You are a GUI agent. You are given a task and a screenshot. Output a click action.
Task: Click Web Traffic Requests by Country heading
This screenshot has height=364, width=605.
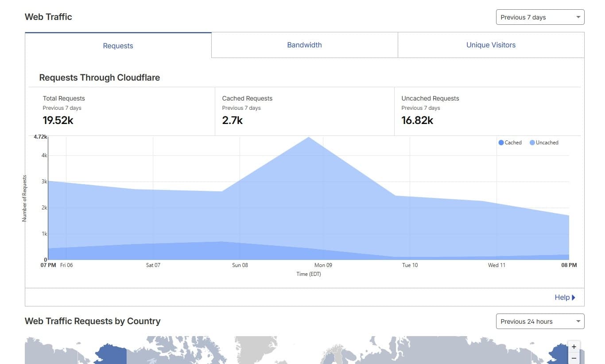point(93,321)
